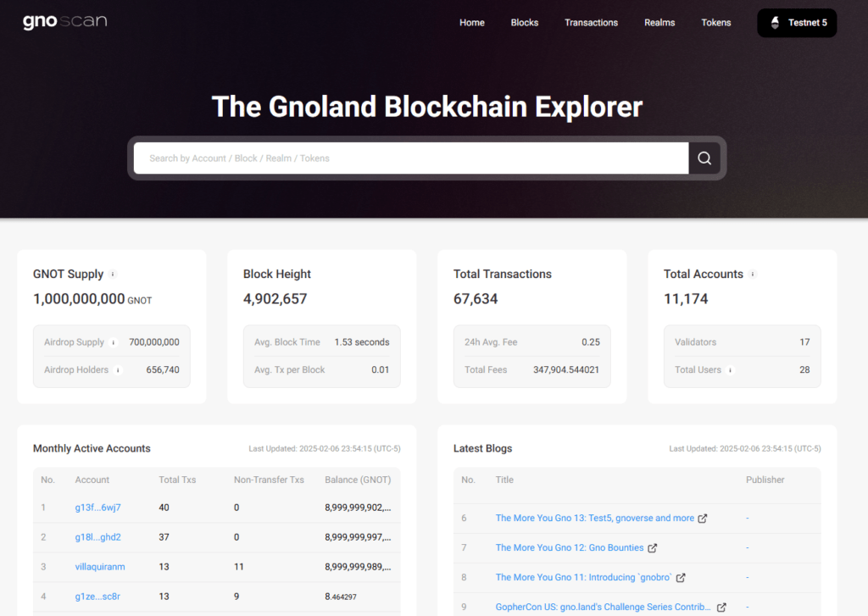
Task: Open account g13f...6wj7
Action: click(98, 508)
